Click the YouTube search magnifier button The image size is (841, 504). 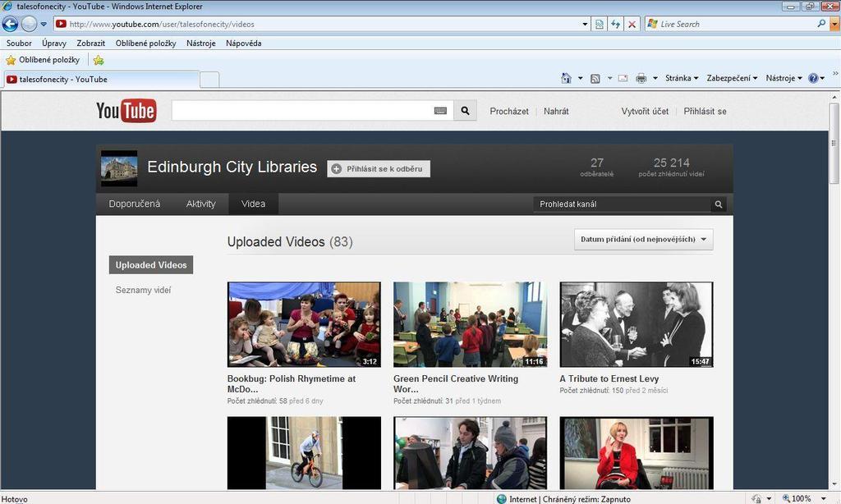pyautogui.click(x=465, y=111)
